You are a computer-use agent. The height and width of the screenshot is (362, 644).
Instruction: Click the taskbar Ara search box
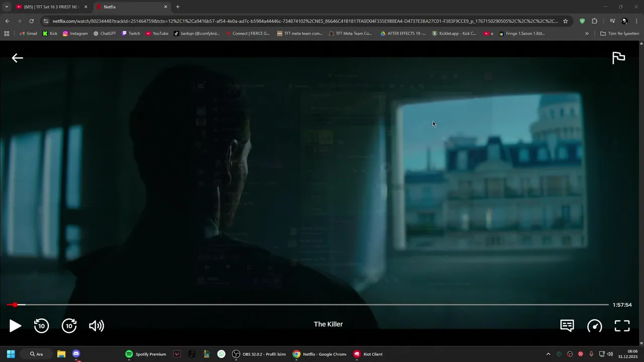(36, 354)
